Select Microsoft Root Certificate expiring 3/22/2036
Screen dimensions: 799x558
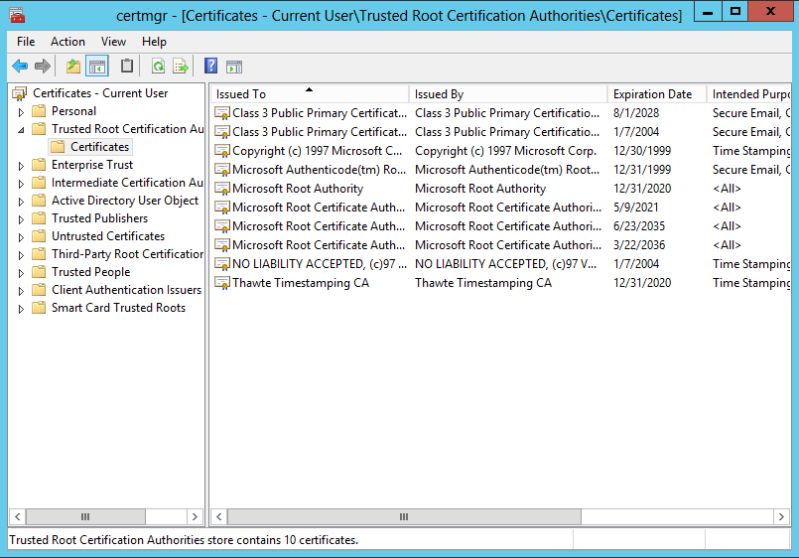click(x=500, y=245)
